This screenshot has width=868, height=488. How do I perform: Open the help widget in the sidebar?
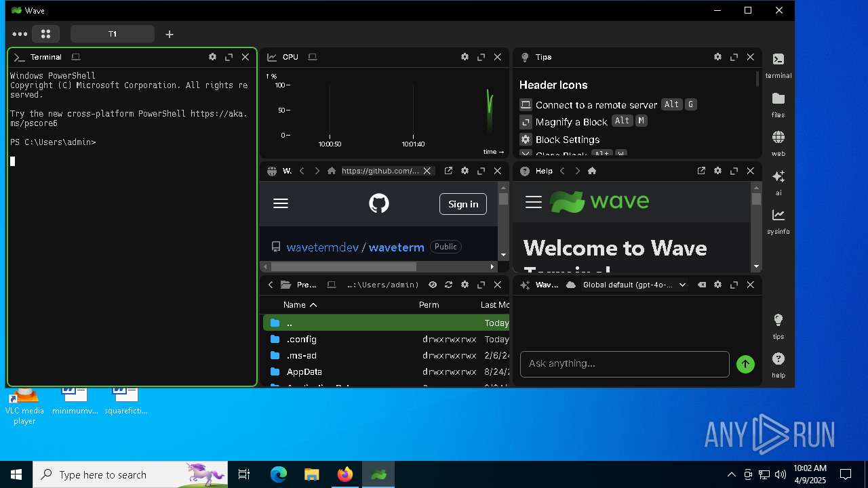(778, 365)
